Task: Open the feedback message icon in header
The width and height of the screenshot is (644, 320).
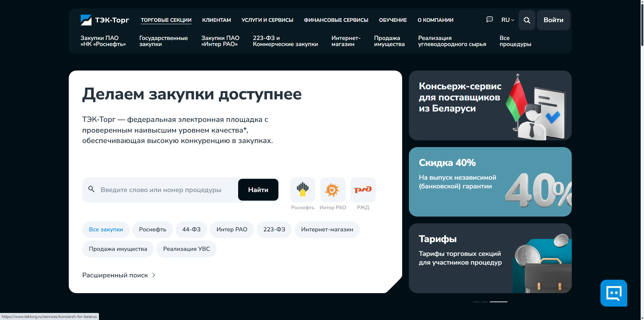Action: point(490,19)
